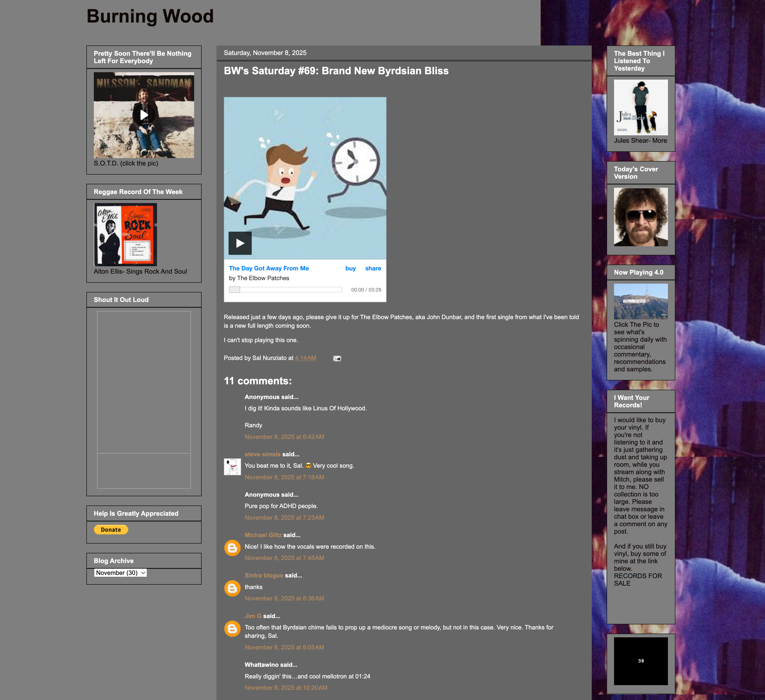Play the Bandcamp embedded track
The width and height of the screenshot is (765, 700).
click(x=240, y=243)
